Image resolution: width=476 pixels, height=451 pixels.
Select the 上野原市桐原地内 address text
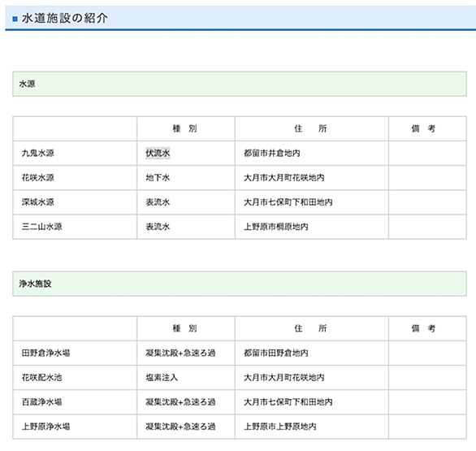pyautogui.click(x=275, y=227)
